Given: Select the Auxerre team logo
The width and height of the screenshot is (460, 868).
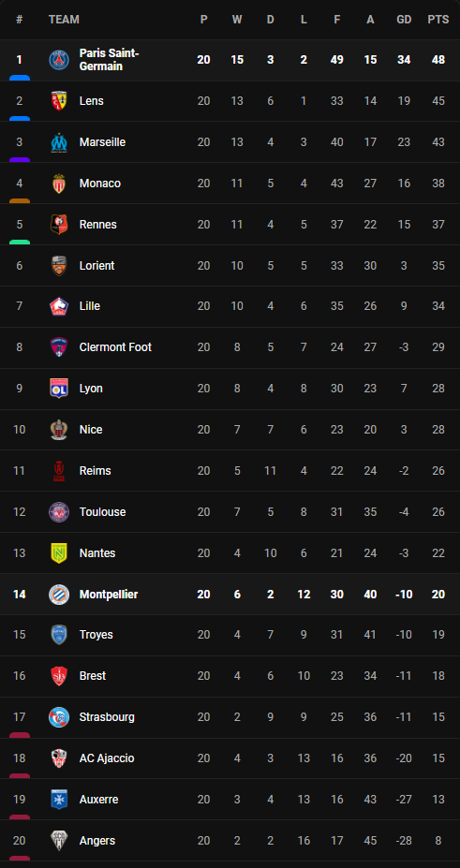Looking at the screenshot, I should click(59, 800).
